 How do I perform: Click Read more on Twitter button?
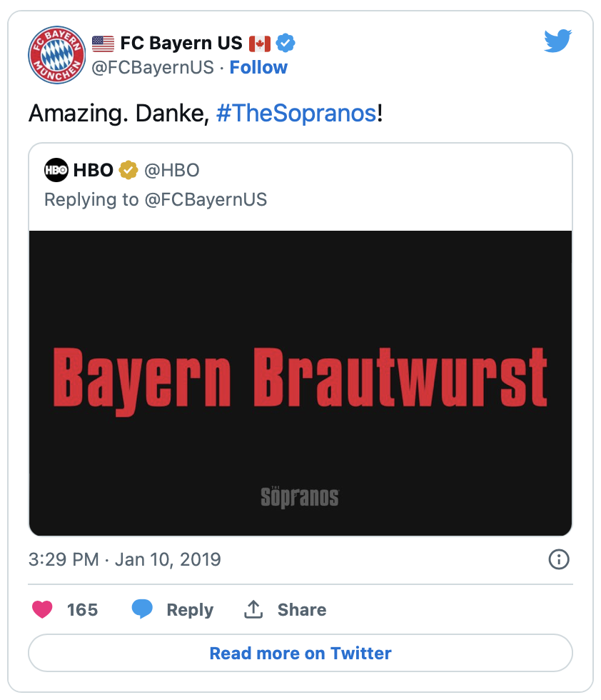(x=300, y=653)
